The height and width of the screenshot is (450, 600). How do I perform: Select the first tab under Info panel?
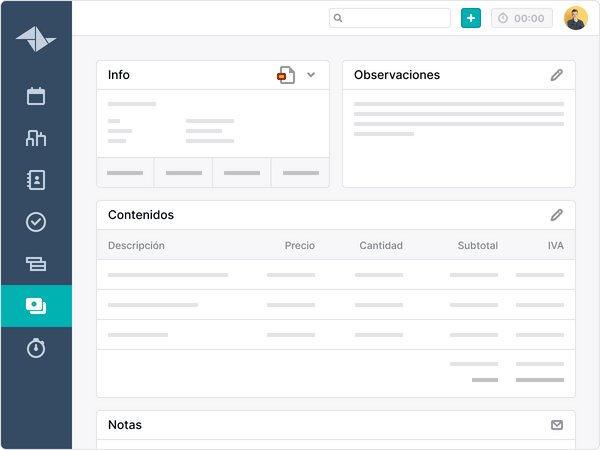[125, 173]
